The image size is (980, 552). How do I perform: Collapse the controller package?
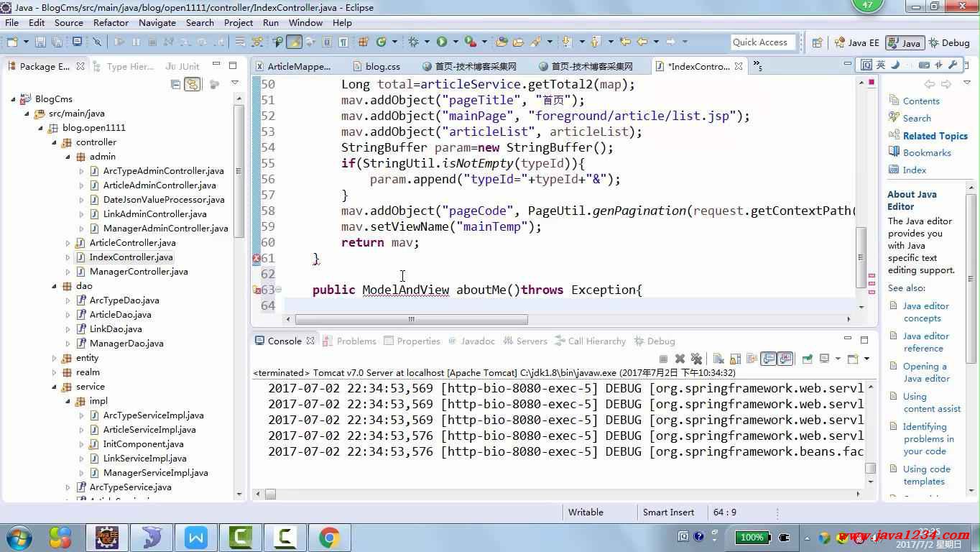55,142
